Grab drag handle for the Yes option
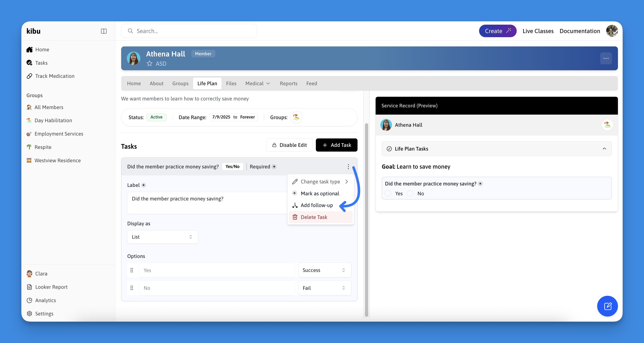The width and height of the screenshot is (644, 343). (132, 270)
